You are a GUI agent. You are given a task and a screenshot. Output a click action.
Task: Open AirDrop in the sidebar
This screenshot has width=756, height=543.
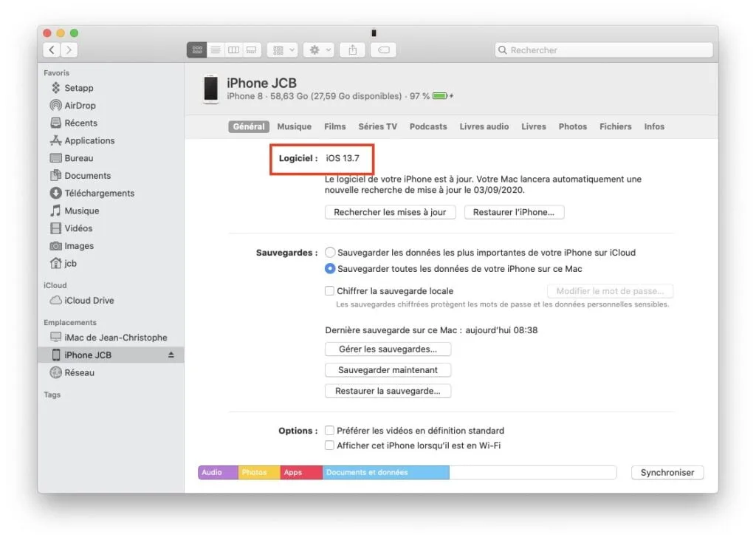tap(80, 106)
